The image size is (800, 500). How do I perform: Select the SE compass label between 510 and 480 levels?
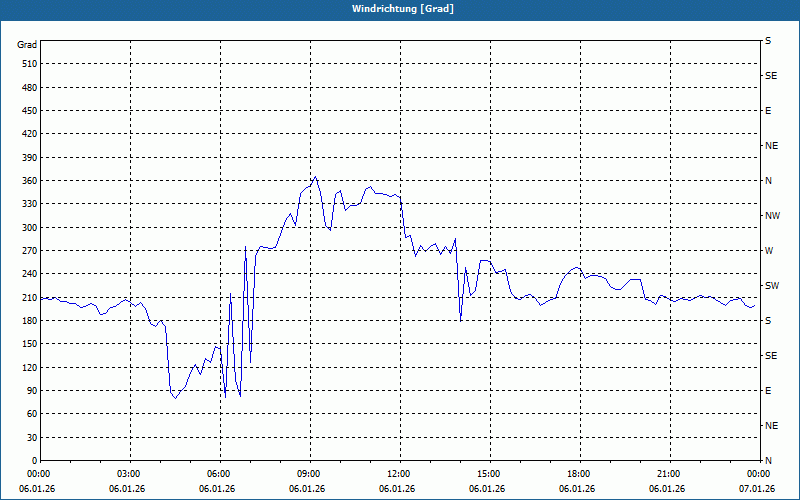771,76
